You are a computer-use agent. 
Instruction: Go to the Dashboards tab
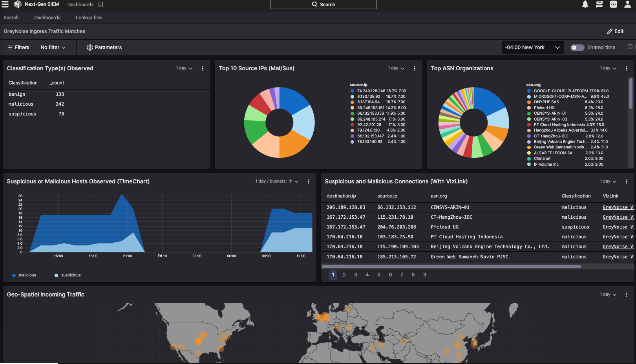point(47,18)
